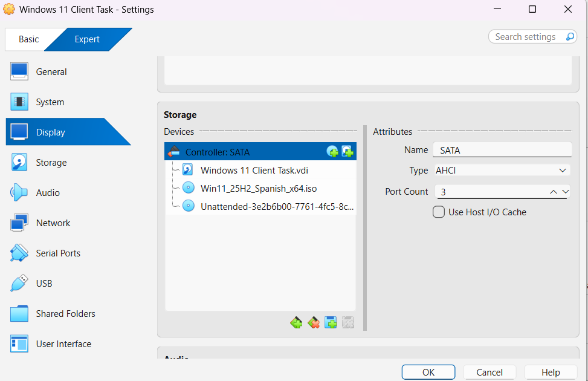588x381 pixels.
Task: Open the Shared Folders category
Action: point(65,314)
